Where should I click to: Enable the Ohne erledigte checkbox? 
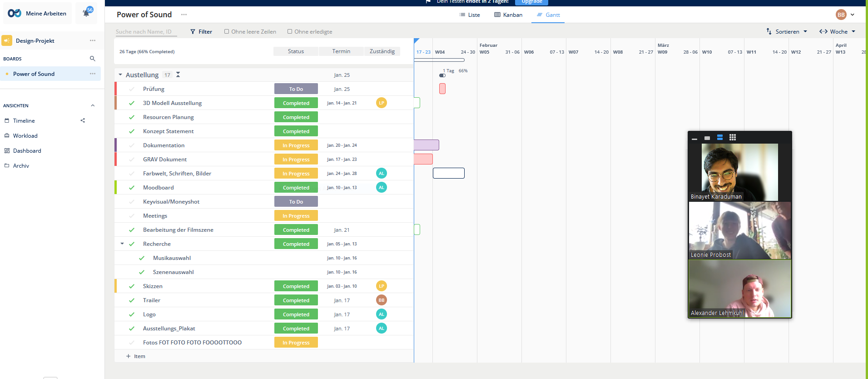[290, 32]
